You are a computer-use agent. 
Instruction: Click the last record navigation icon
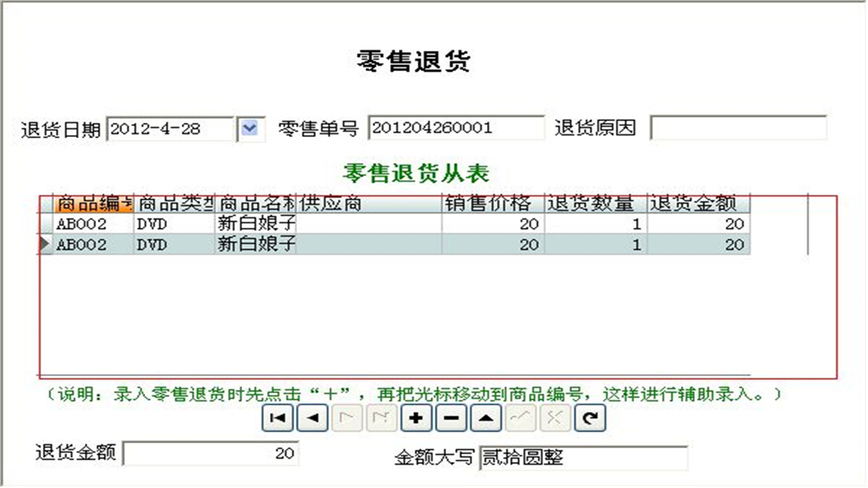pos(381,418)
